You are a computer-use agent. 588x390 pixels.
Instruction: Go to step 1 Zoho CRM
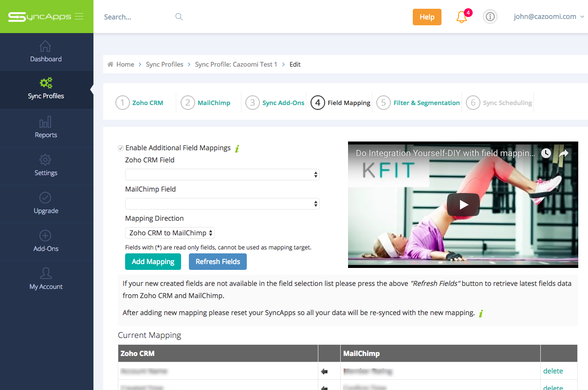click(x=140, y=103)
